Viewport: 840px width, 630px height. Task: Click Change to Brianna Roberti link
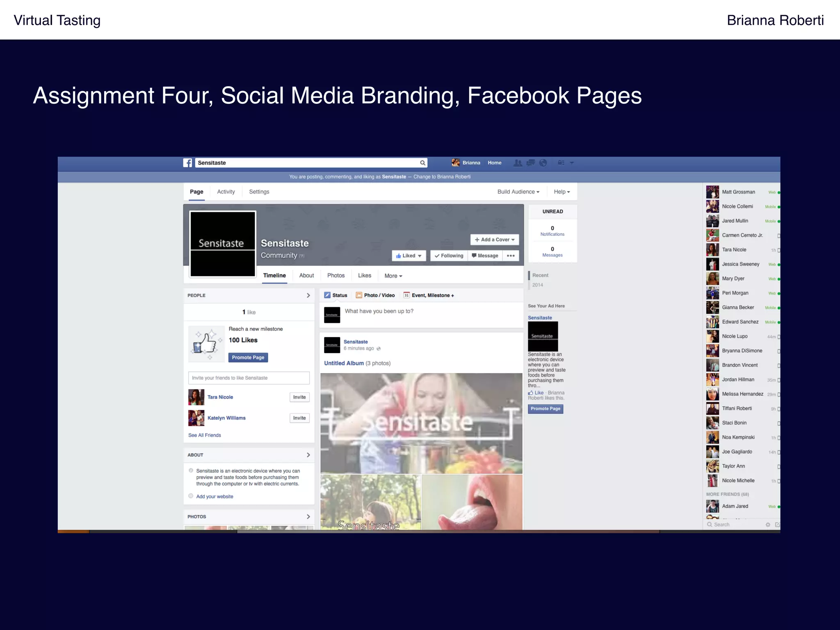point(442,177)
